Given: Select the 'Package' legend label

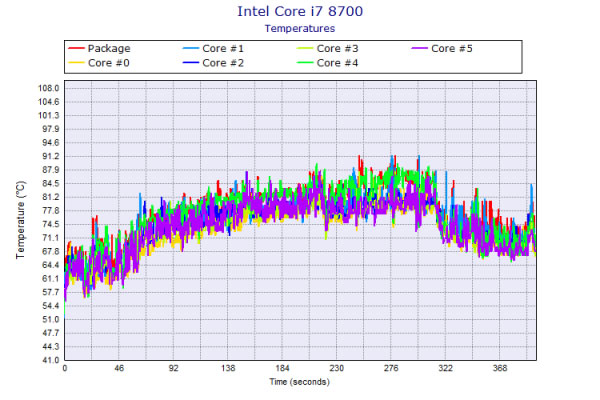Looking at the screenshot, I should (x=109, y=49).
